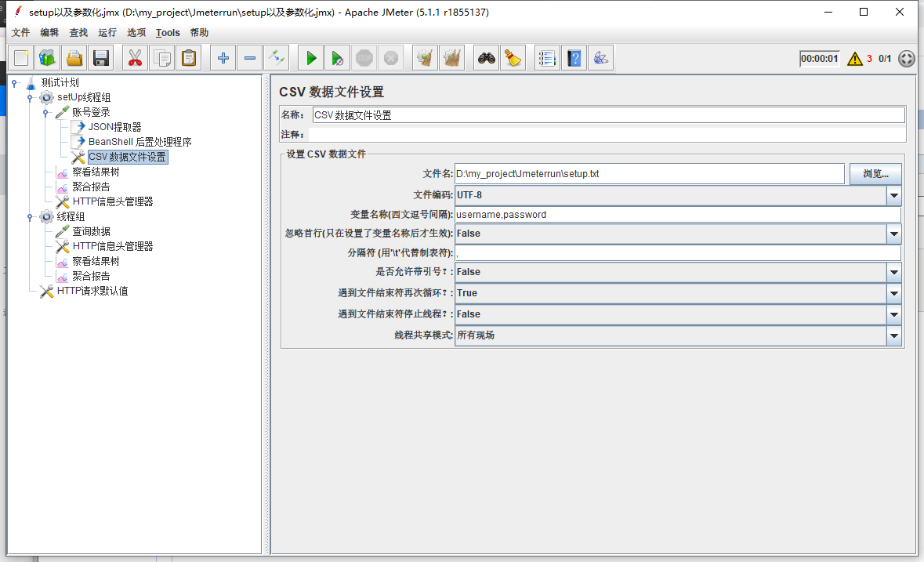Click the Shutdown threads icon
The image size is (924, 562).
tap(391, 58)
